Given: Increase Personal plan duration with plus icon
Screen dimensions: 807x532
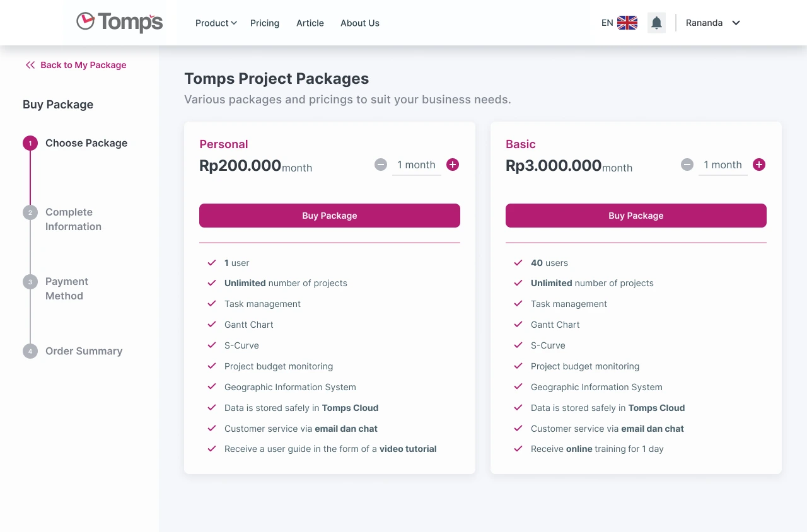Looking at the screenshot, I should [x=453, y=165].
